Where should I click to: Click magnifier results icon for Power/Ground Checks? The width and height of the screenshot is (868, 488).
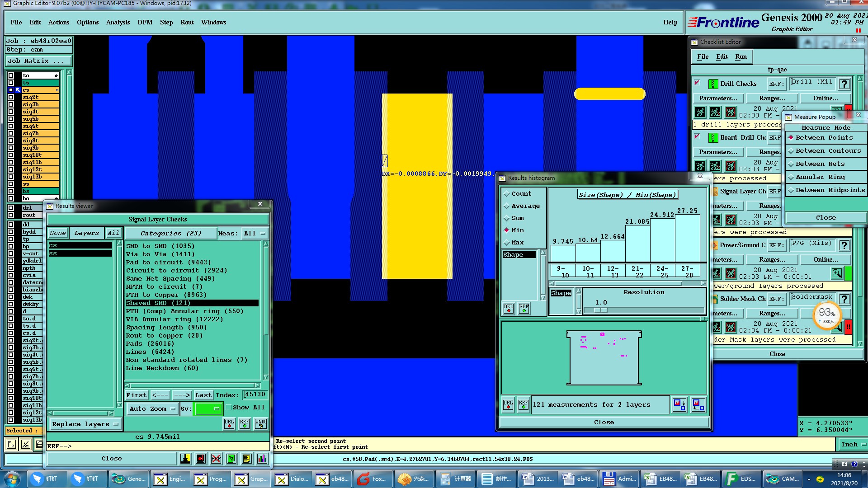point(837,273)
